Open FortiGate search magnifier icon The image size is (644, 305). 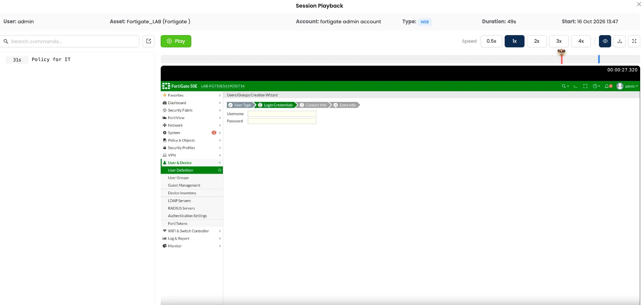565,86
